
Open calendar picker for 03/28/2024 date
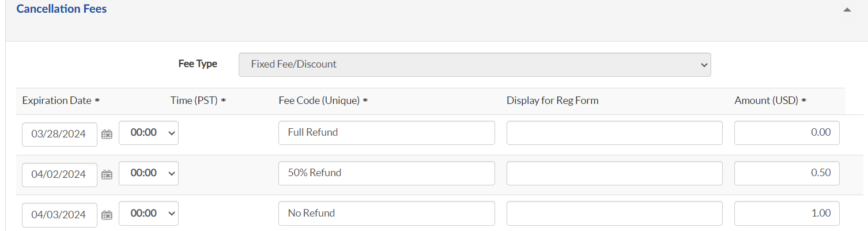click(x=107, y=134)
